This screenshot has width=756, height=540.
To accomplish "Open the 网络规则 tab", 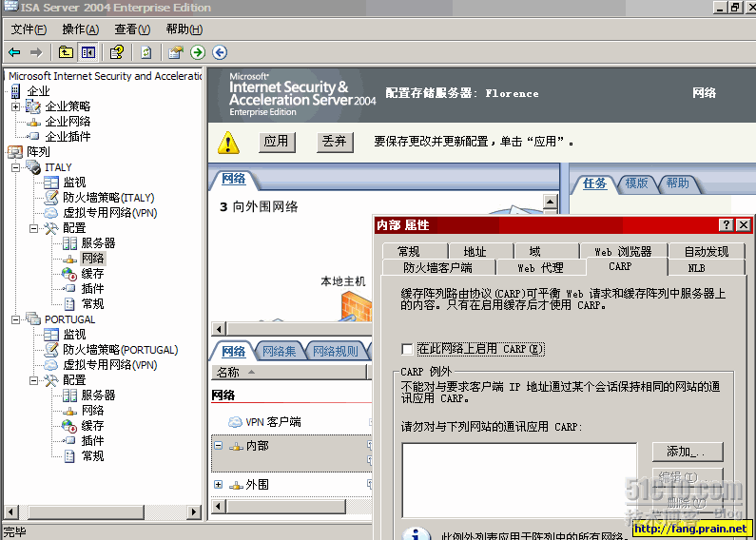I will (x=335, y=351).
